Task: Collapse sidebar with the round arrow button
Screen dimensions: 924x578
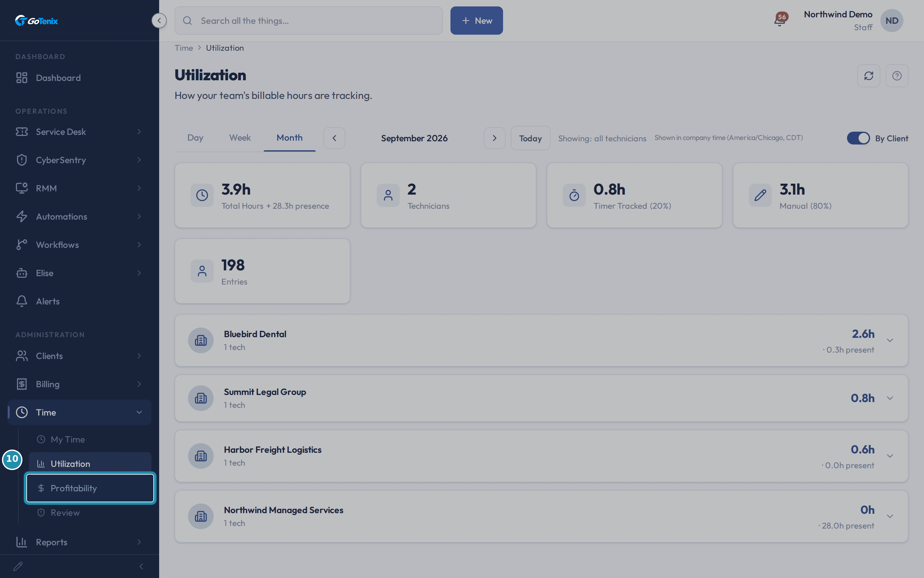Action: tap(159, 21)
